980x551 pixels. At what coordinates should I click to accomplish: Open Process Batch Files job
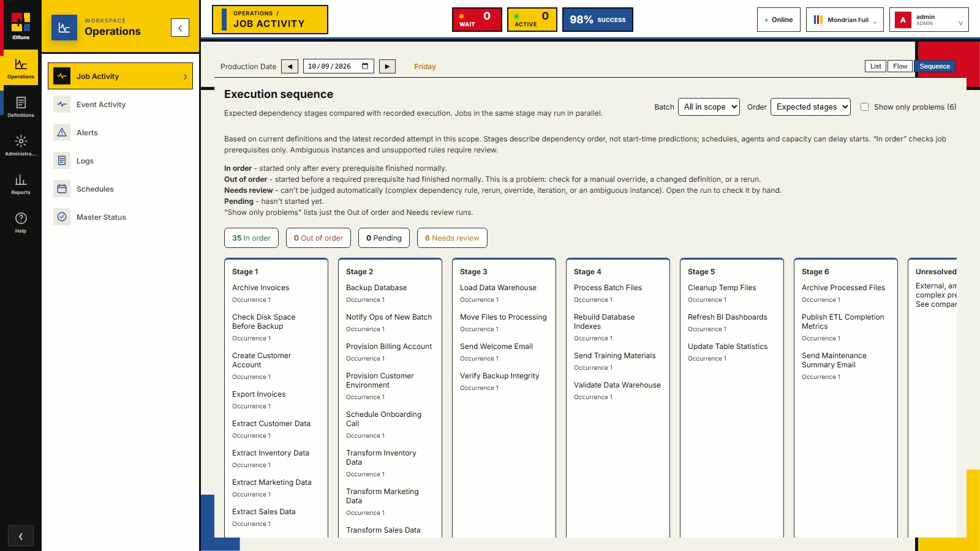point(608,288)
